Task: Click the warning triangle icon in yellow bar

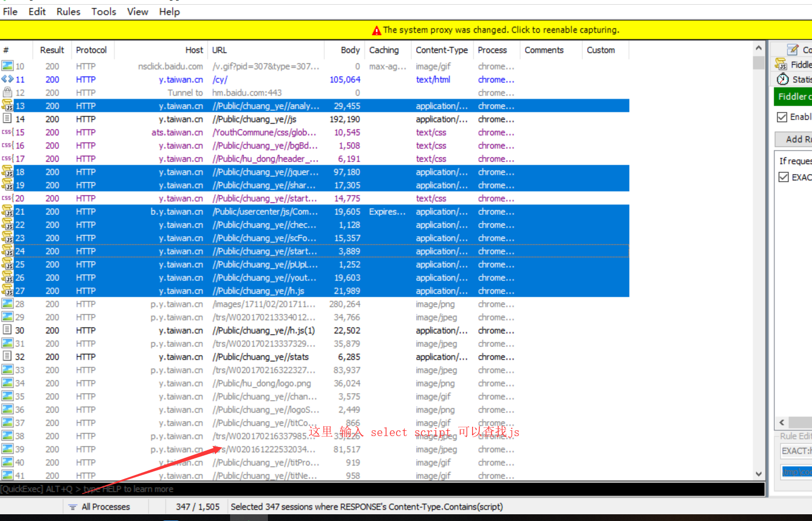Action: click(377, 31)
